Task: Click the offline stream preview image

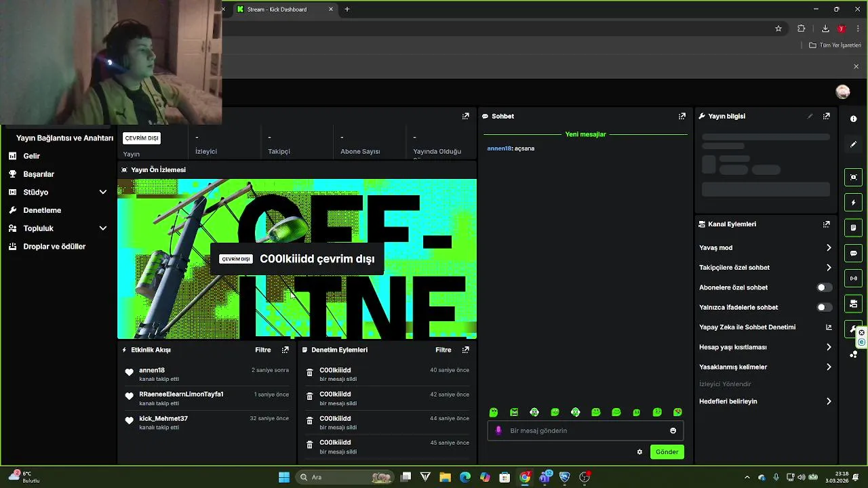Action: pos(297,259)
